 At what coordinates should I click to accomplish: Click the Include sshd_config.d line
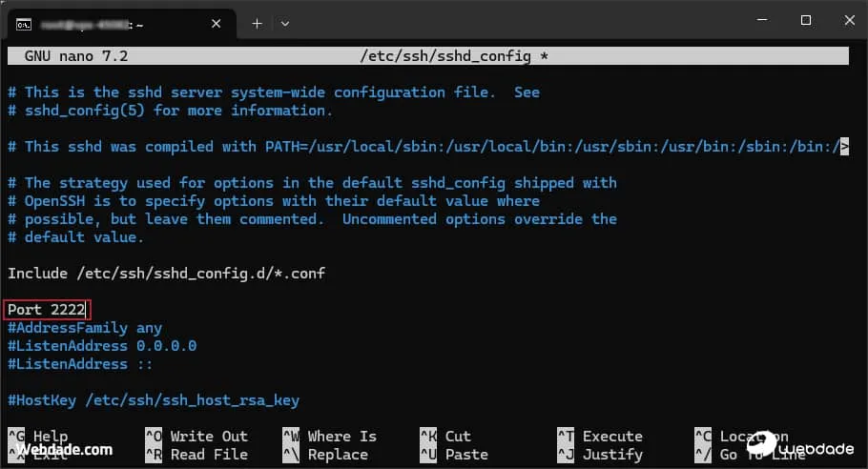(166, 274)
